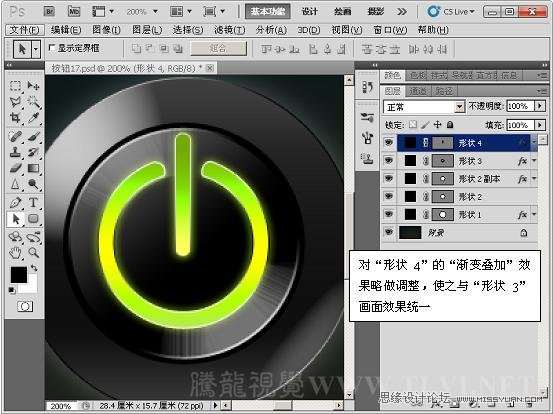Switch to the 绘画 workspace
The image size is (553, 414).
tap(342, 12)
